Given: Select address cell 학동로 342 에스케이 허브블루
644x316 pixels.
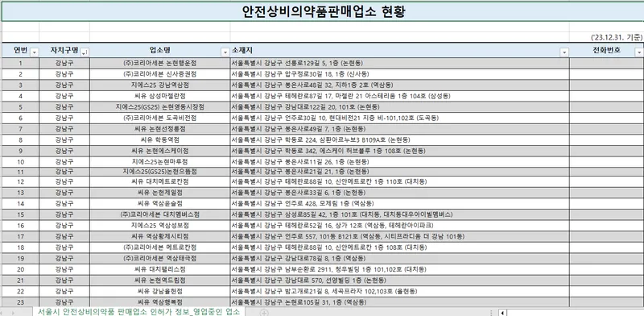Looking at the screenshot, I should pos(399,151).
